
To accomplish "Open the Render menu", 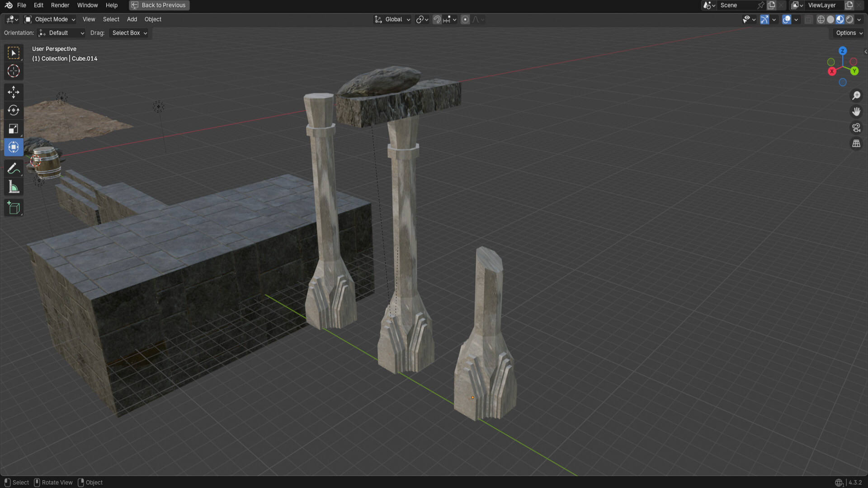I will click(x=60, y=5).
